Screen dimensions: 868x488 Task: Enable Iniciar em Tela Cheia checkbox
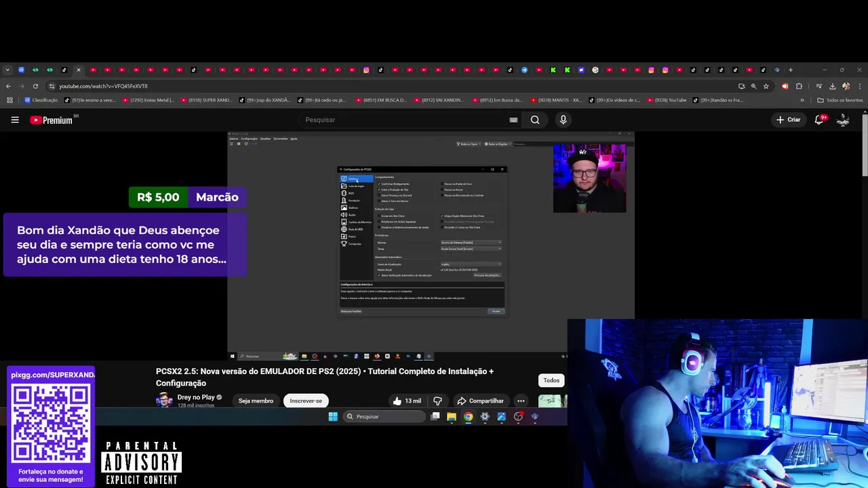[x=379, y=216]
